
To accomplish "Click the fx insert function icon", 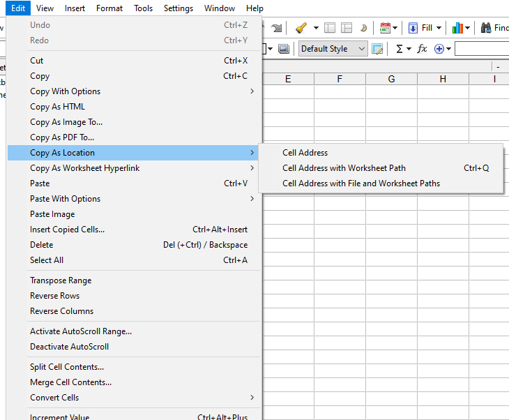I will click(x=422, y=49).
